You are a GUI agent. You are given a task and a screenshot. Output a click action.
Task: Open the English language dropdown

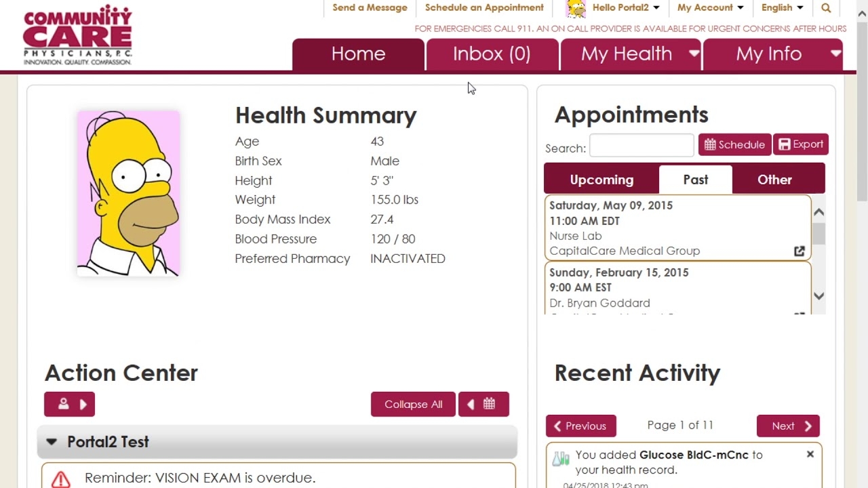[783, 7]
